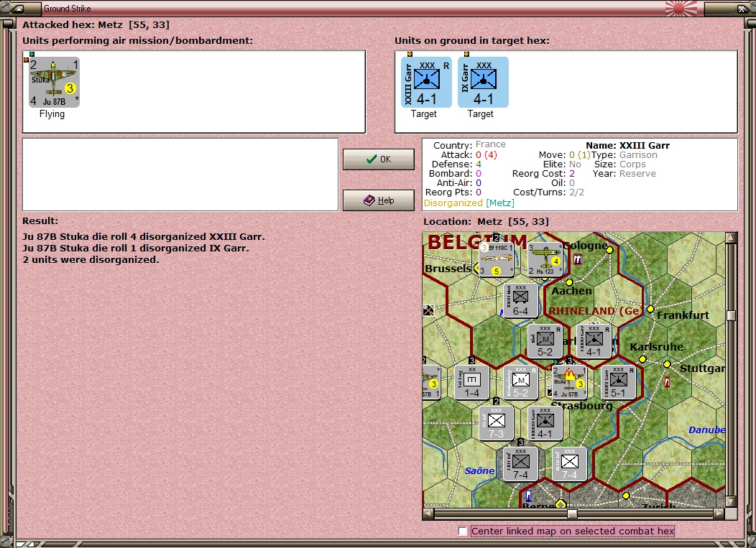This screenshot has width=756, height=548.
Task: Click the empty message box beside OK
Action: click(180, 175)
